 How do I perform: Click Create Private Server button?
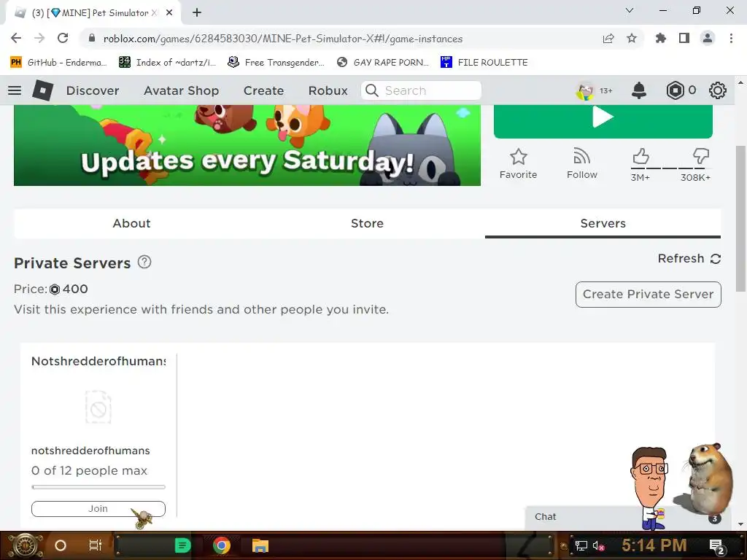648,295
